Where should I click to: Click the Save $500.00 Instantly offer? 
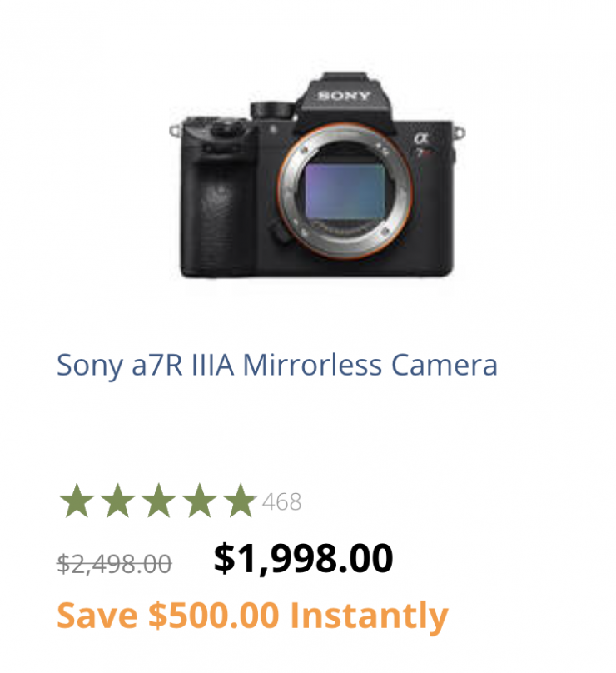[252, 616]
